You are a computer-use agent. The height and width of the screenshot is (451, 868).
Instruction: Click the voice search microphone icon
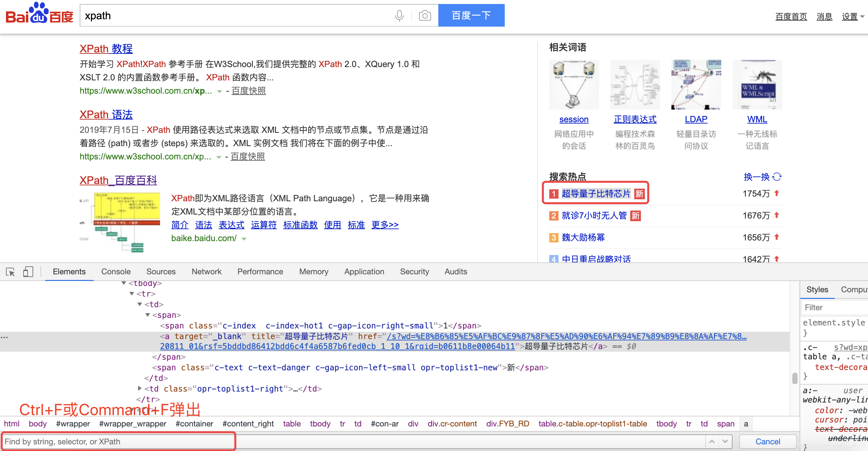399,16
